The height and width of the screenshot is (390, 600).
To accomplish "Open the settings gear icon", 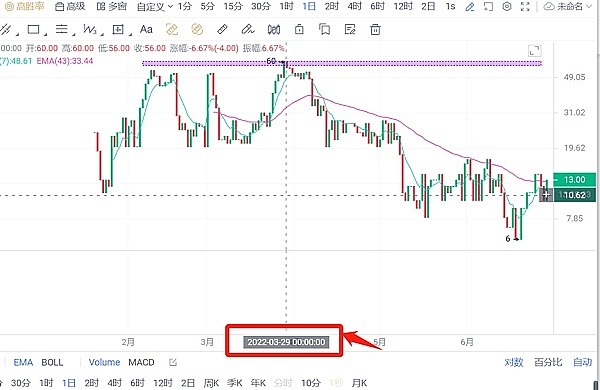I will (x=507, y=7).
